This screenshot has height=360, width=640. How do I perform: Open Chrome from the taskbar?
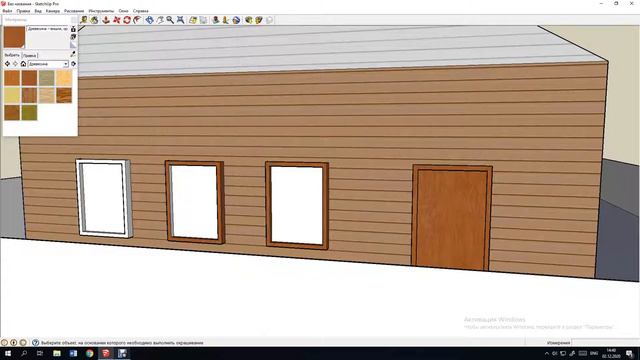pos(89,353)
